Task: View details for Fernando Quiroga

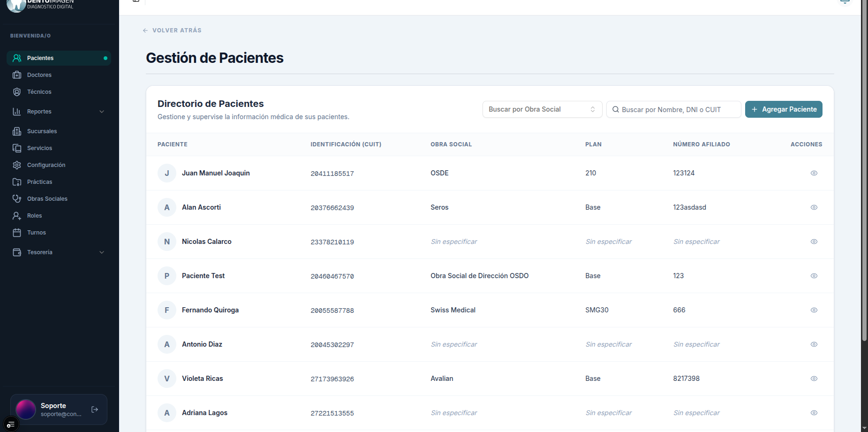Action: pyautogui.click(x=814, y=310)
